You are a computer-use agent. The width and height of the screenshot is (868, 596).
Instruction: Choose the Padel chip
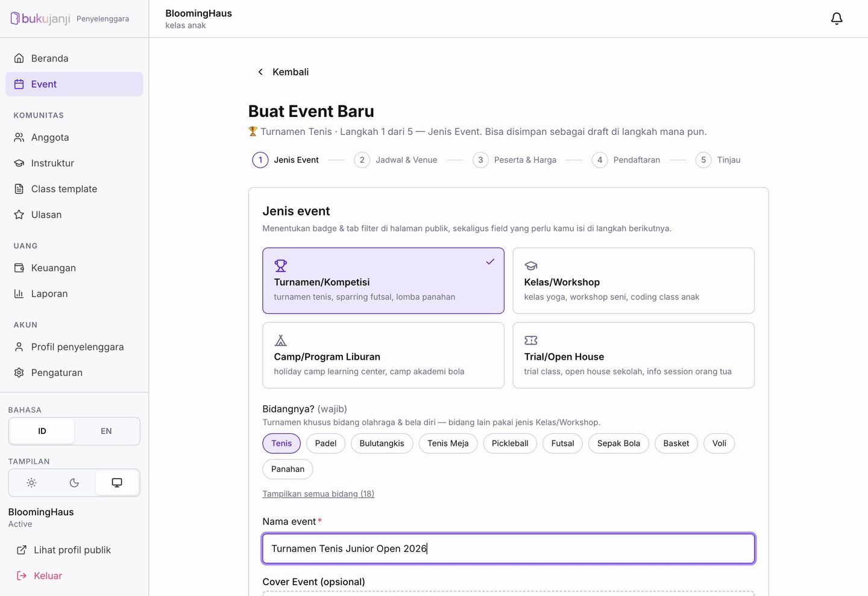pos(325,444)
